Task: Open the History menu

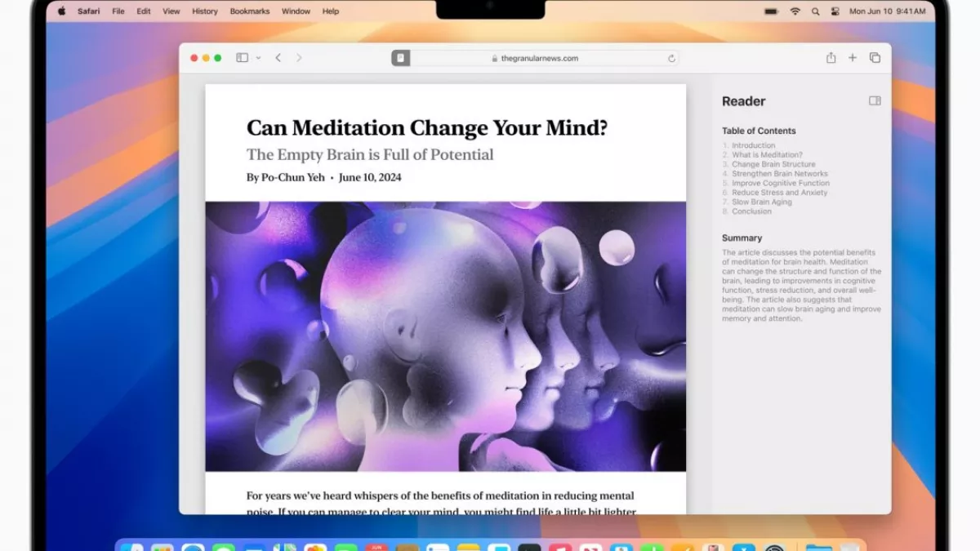Action: pyautogui.click(x=204, y=11)
